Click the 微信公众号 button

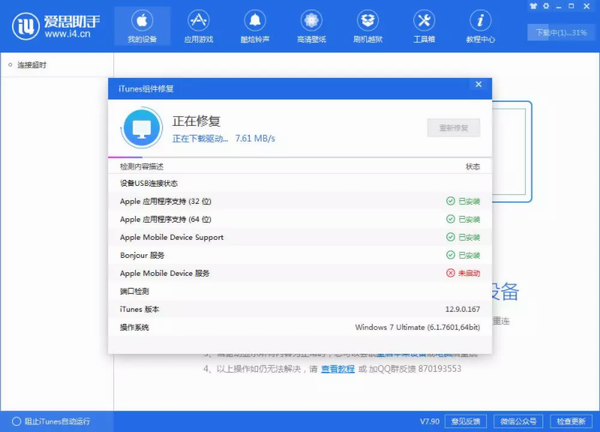point(518,421)
